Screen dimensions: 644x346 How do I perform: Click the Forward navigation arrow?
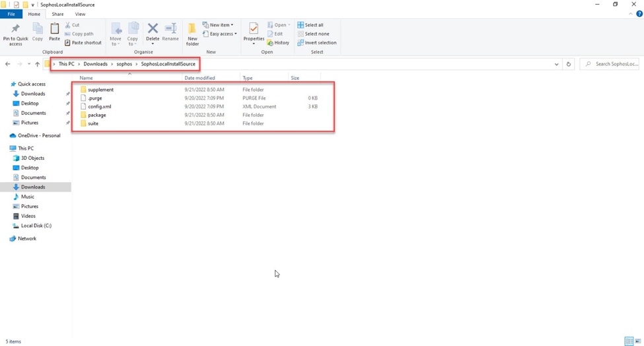19,64
